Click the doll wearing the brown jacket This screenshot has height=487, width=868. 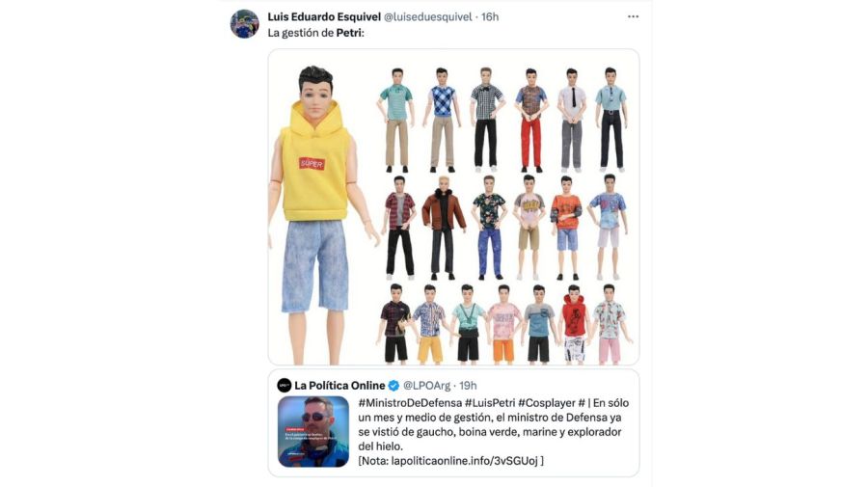(x=443, y=228)
